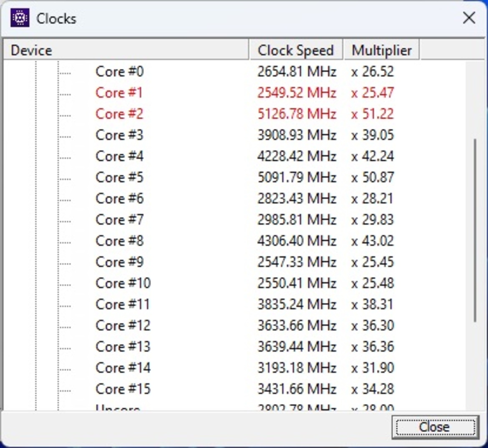
Task: Highlight the Core #10 entry
Action: (123, 283)
